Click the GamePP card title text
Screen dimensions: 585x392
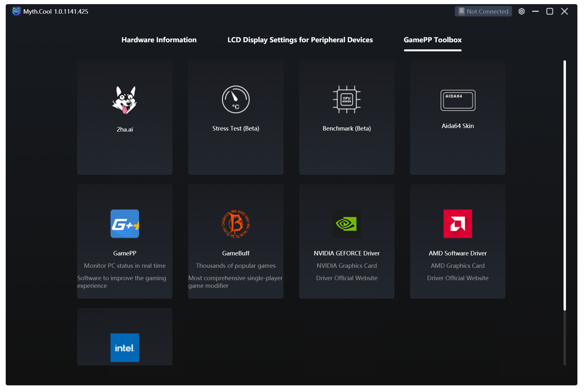point(125,253)
